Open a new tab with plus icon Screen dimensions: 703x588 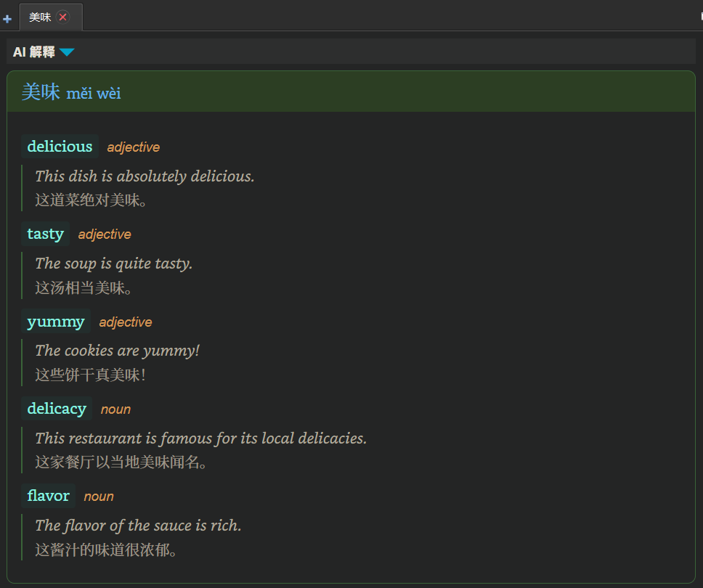[x=7, y=19]
